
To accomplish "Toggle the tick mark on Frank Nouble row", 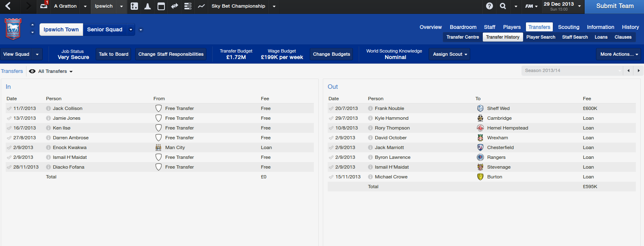I will pyautogui.click(x=331, y=108).
